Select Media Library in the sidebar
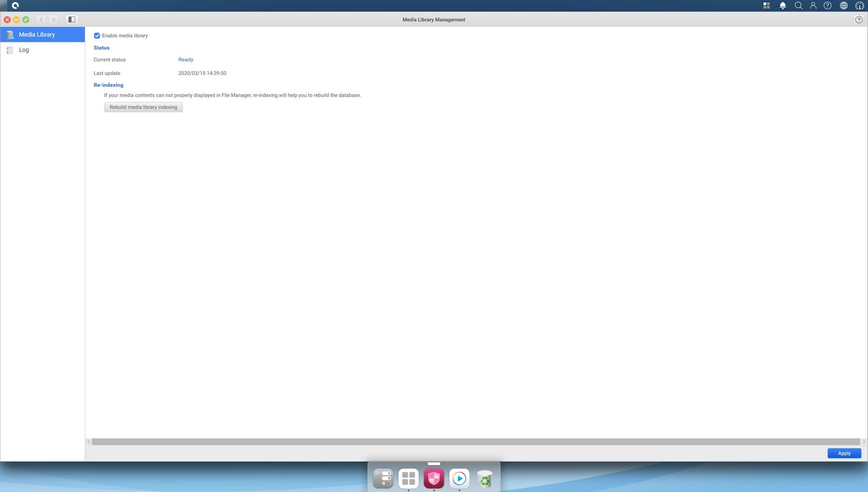This screenshot has width=868, height=492. click(x=42, y=35)
